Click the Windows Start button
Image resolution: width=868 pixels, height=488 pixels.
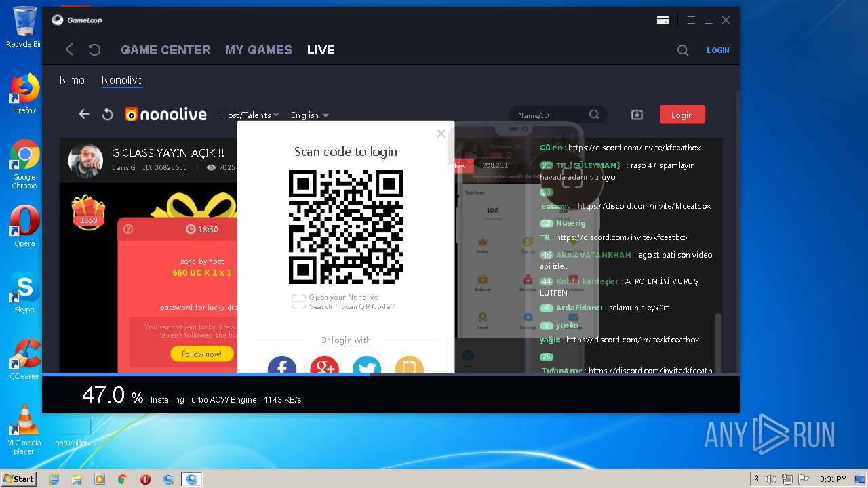[18, 479]
